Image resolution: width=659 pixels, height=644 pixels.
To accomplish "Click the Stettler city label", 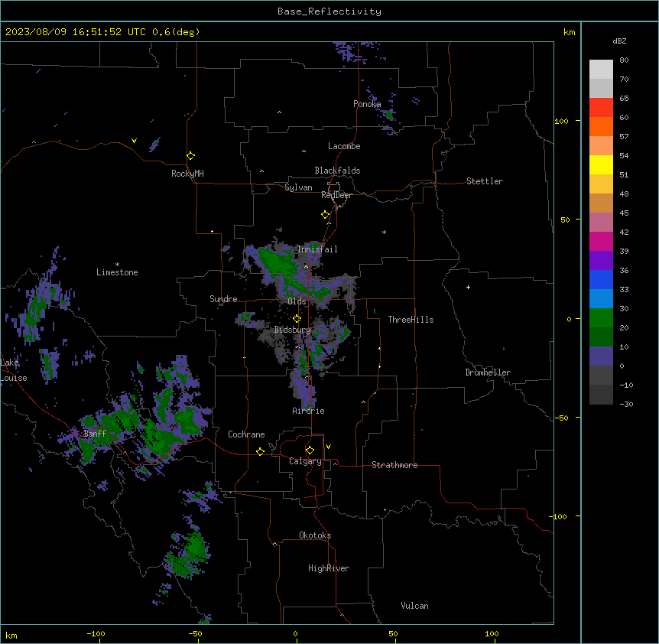I will click(484, 181).
